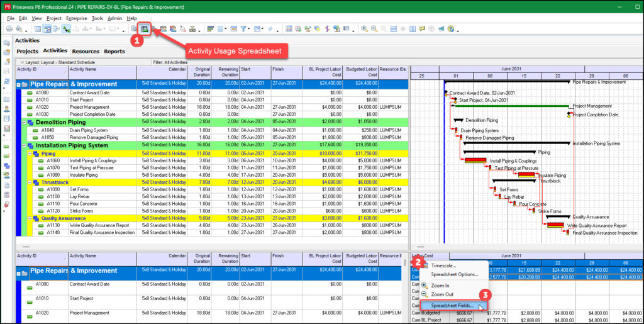Click the Resource IDs column header in top table
Image resolution: width=644 pixels, height=324 pixels.
point(394,72)
